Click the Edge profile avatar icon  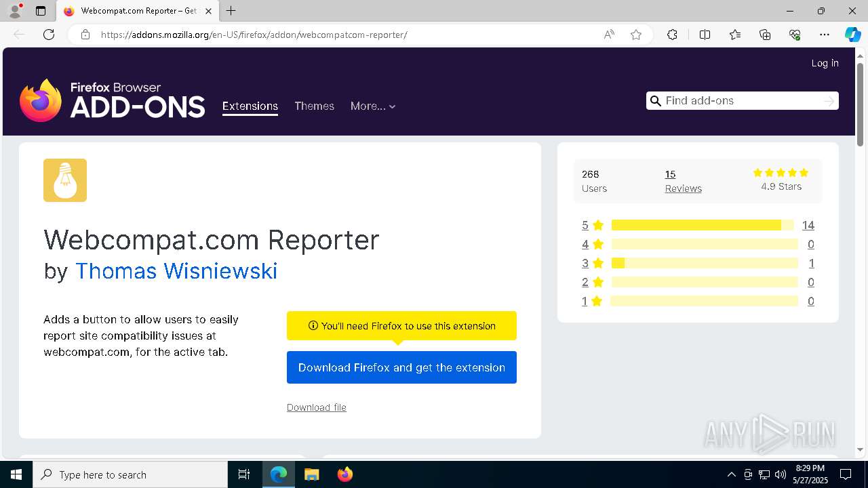15,11
